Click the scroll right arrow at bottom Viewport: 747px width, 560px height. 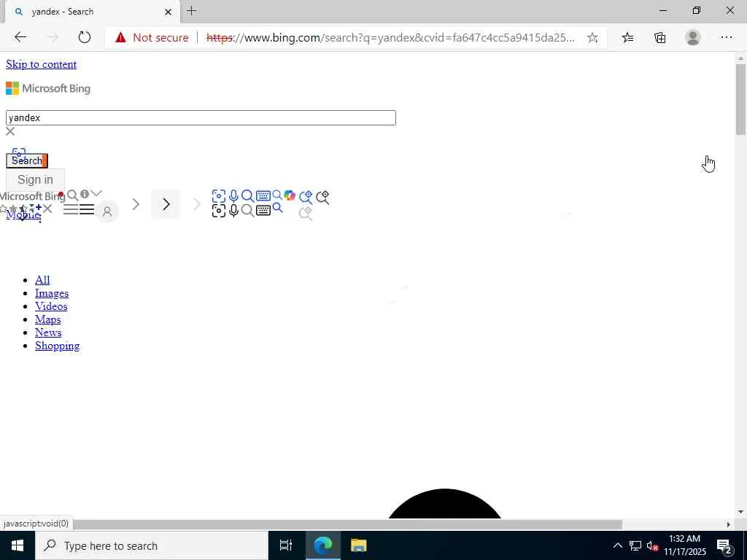728,524
